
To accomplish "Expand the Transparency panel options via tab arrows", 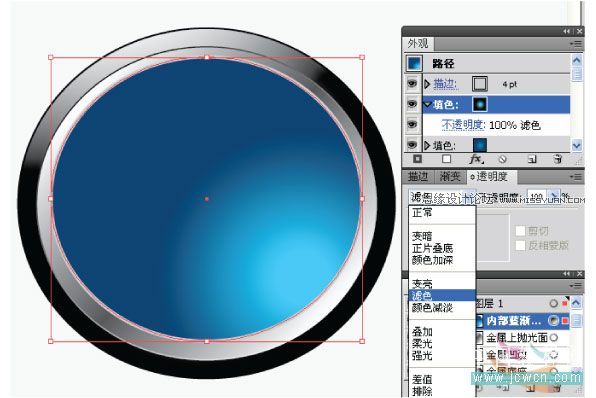I will point(472,177).
